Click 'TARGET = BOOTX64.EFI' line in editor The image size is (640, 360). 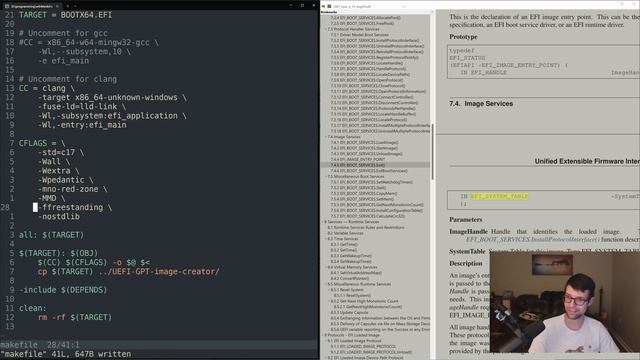click(x=65, y=15)
